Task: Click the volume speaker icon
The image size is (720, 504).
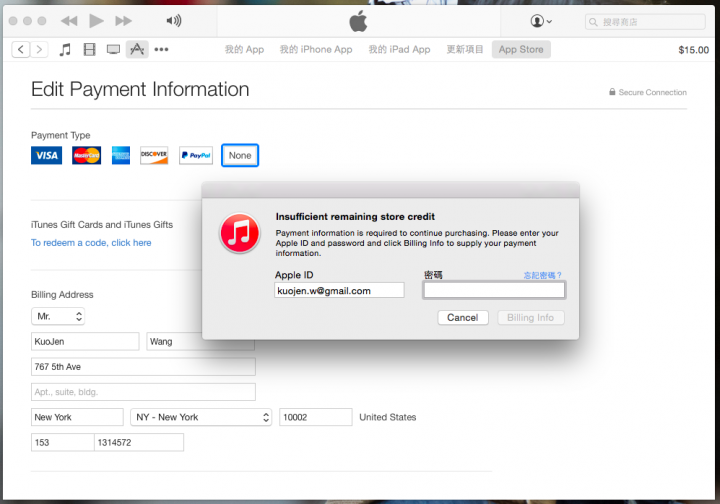Action: tap(174, 21)
